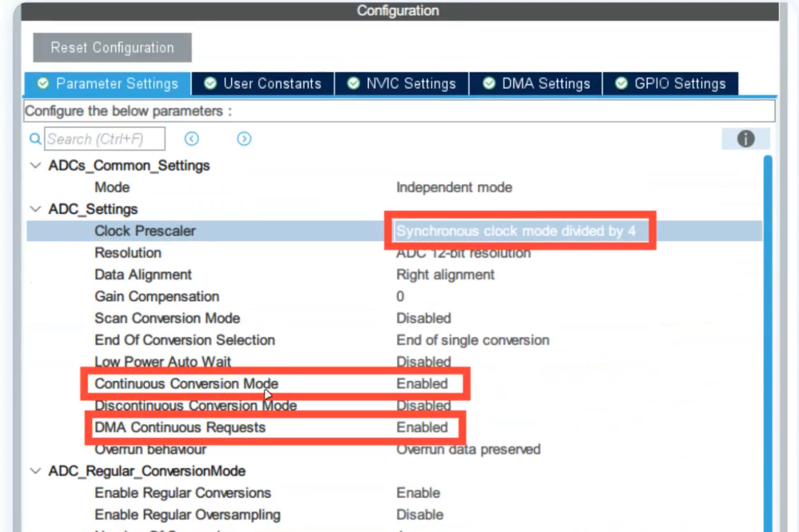Click the search magnifier icon
Viewport: 799px width, 532px height.
pos(35,139)
